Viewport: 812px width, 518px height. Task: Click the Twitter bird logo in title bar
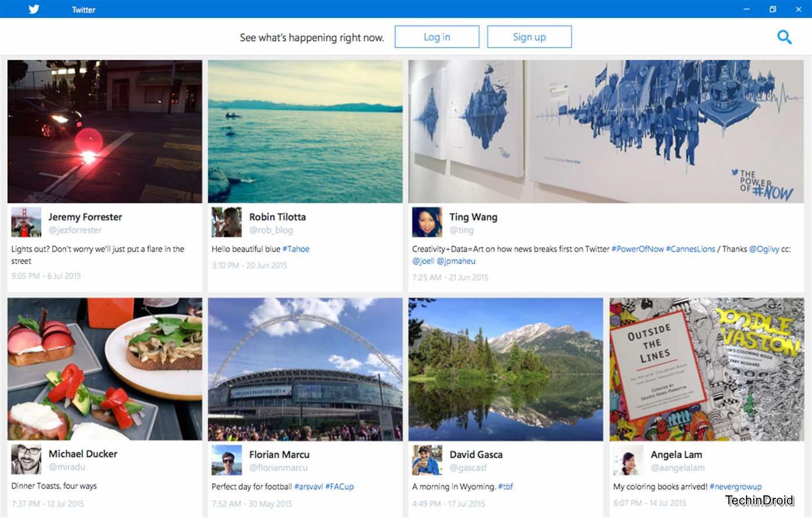tap(34, 9)
